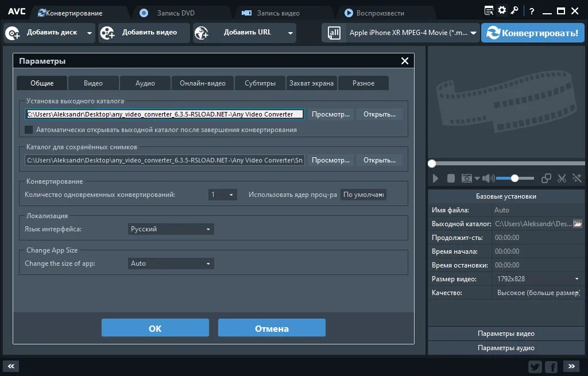
Task: Click the AVC logo
Action: click(x=17, y=11)
